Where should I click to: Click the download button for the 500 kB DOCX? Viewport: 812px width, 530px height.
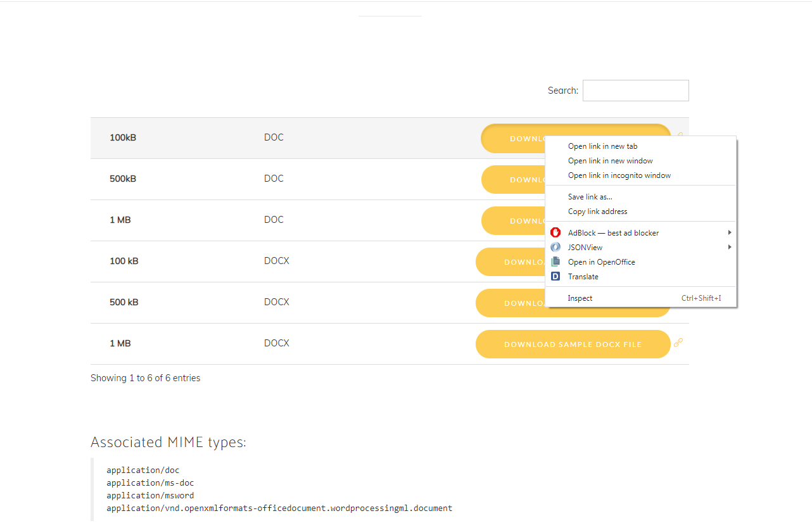[x=510, y=303]
